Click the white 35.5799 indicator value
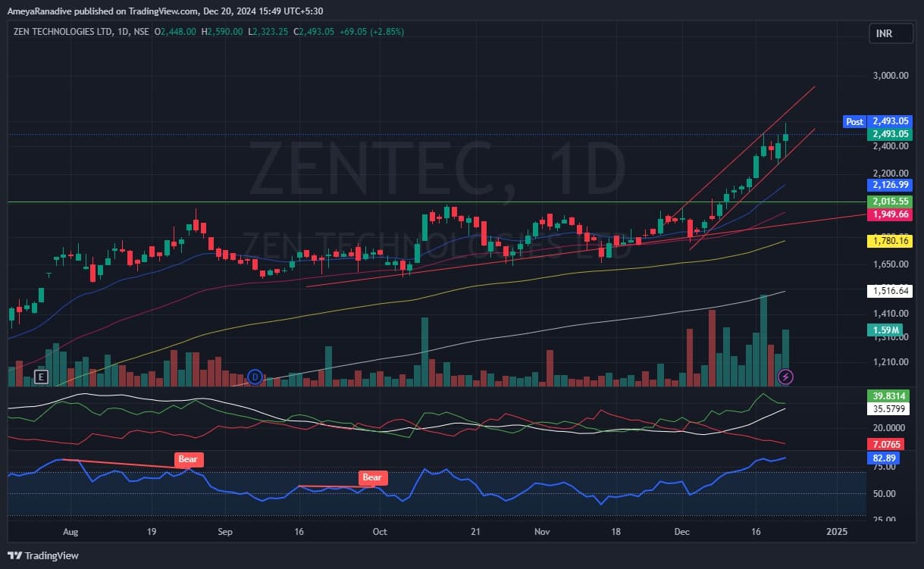 [890, 408]
